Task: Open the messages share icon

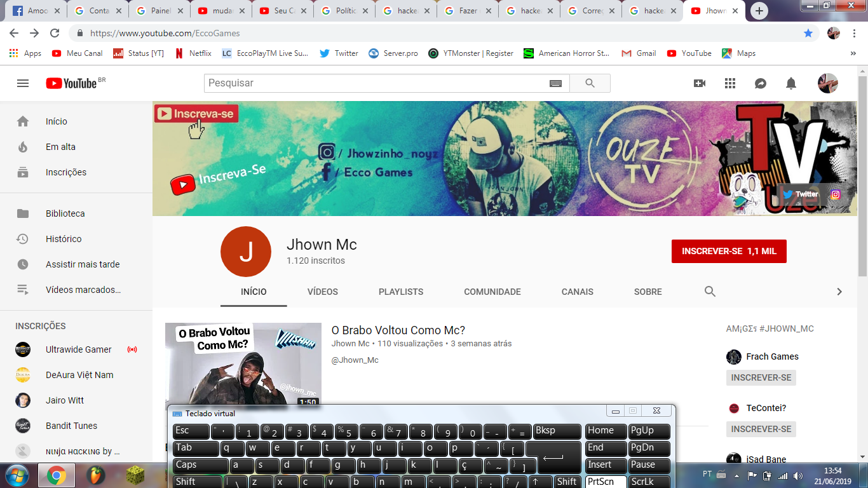Action: point(761,83)
